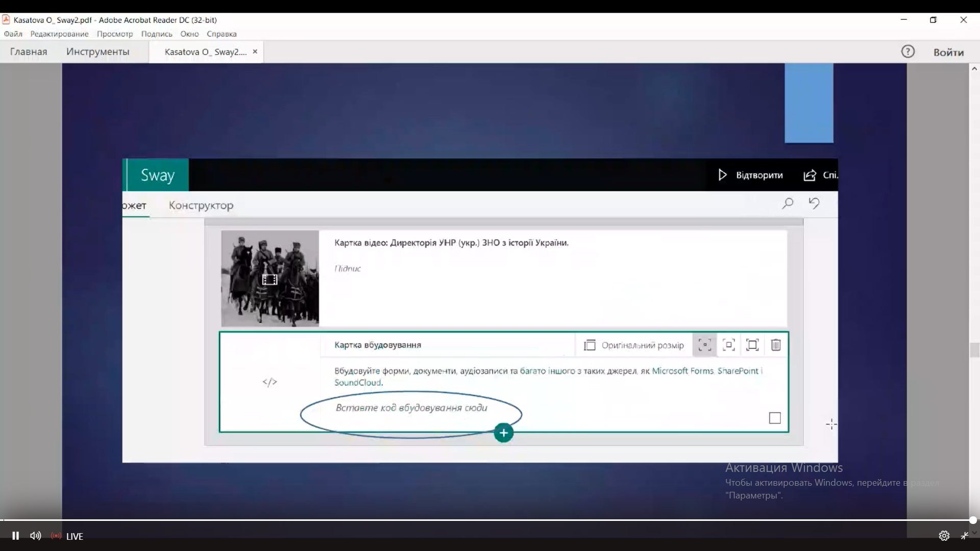Open Acrobat help question mark icon
980x551 pixels.
click(x=908, y=52)
